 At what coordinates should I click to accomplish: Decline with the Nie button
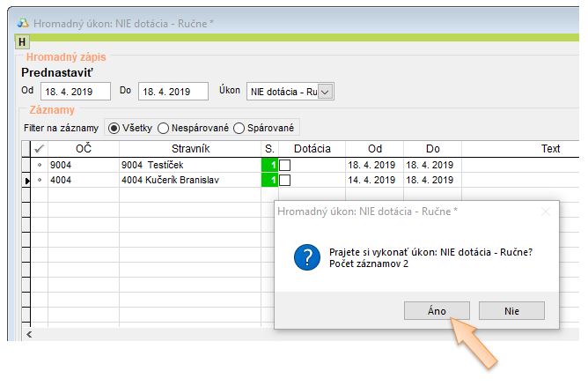pyautogui.click(x=511, y=310)
